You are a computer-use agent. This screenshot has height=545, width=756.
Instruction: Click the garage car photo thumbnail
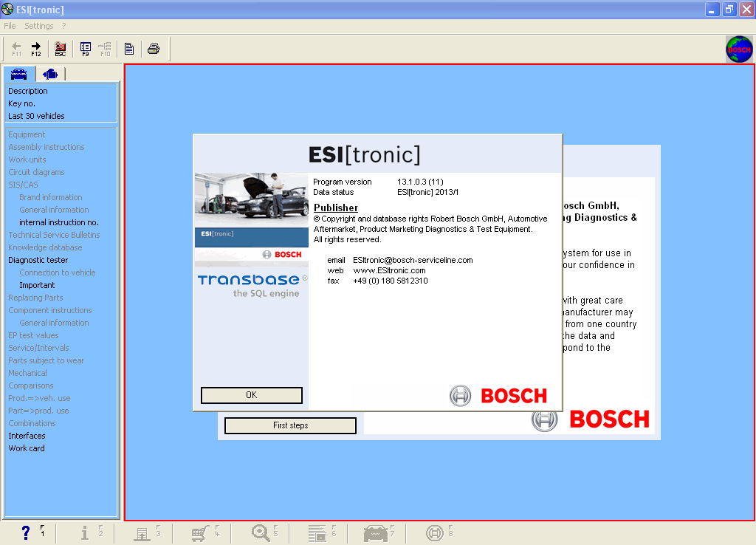click(x=251, y=199)
